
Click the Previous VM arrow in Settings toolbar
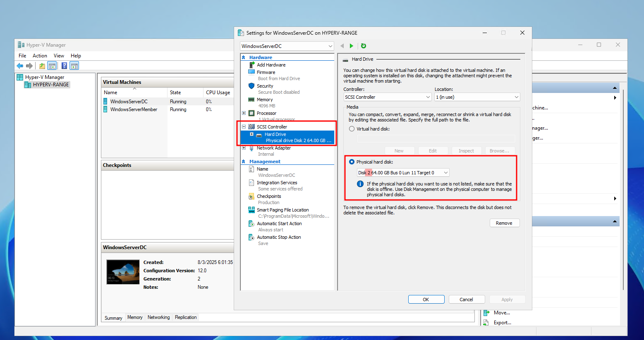click(x=342, y=46)
